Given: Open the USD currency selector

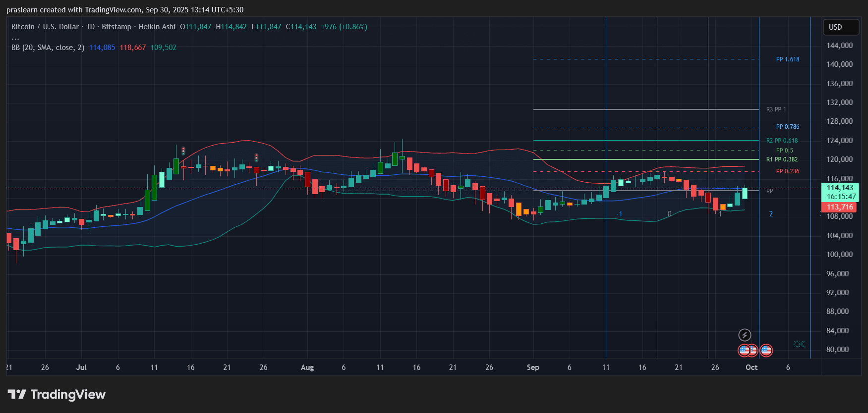Looking at the screenshot, I should tap(841, 27).
